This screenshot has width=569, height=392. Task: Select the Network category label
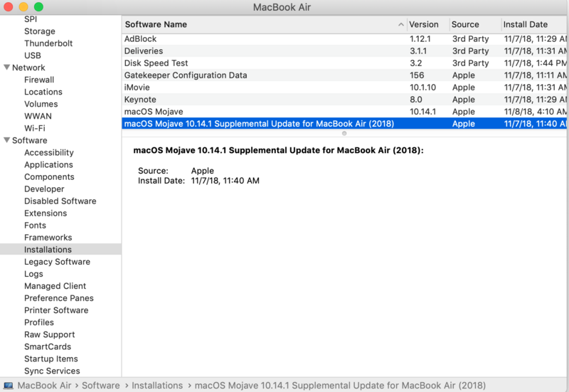(x=28, y=68)
